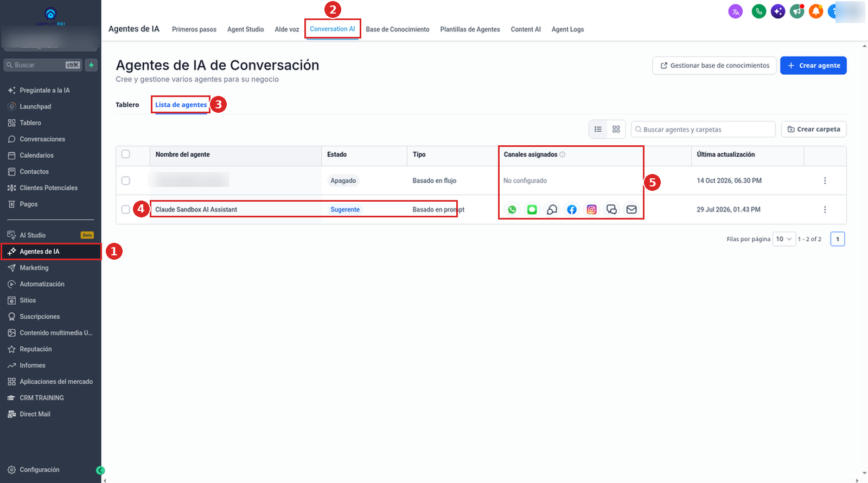The image size is (868, 483).
Task: Open the green phone dialer icon
Action: tap(758, 11)
